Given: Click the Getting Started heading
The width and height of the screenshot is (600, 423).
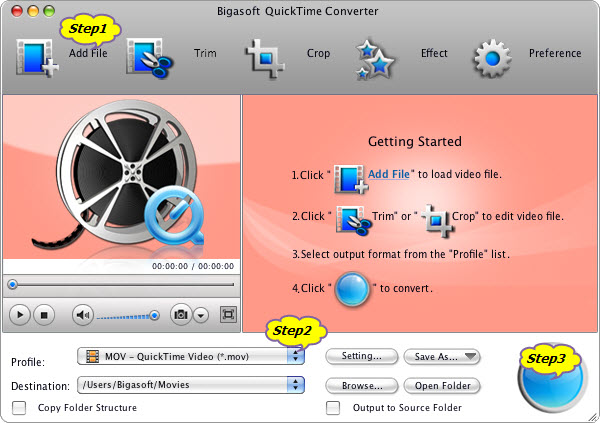Looking at the screenshot, I should [x=415, y=142].
